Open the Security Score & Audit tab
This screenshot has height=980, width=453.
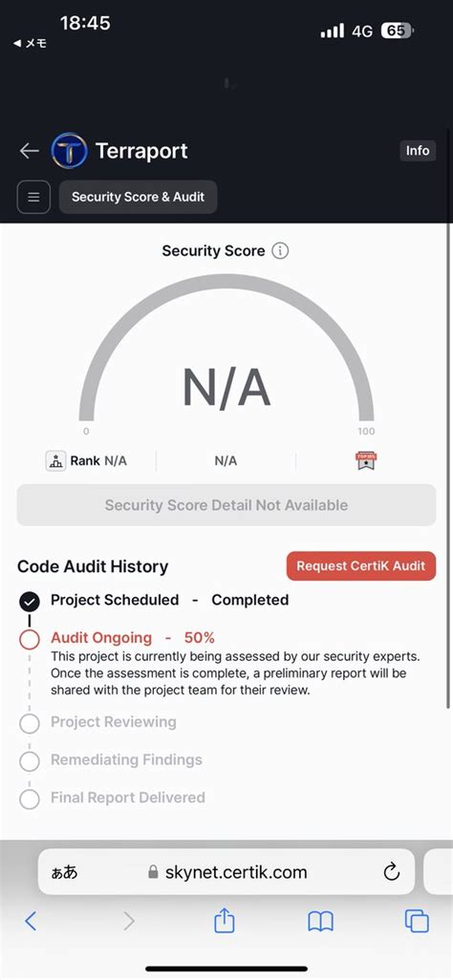click(139, 197)
